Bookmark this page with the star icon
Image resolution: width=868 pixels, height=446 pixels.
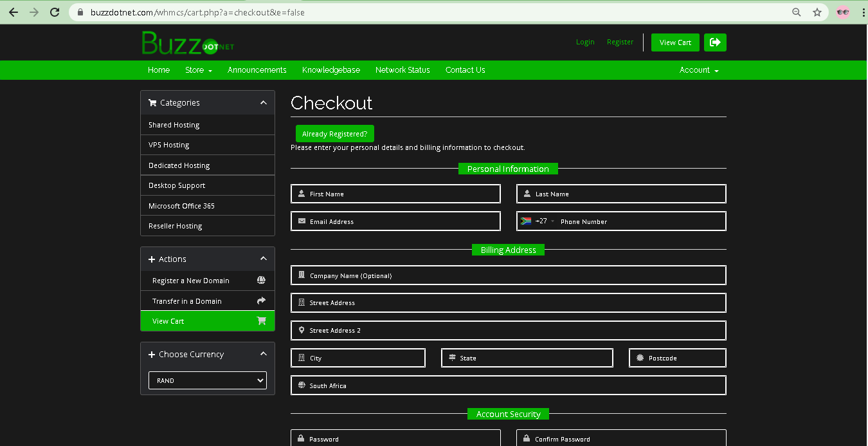pos(817,12)
